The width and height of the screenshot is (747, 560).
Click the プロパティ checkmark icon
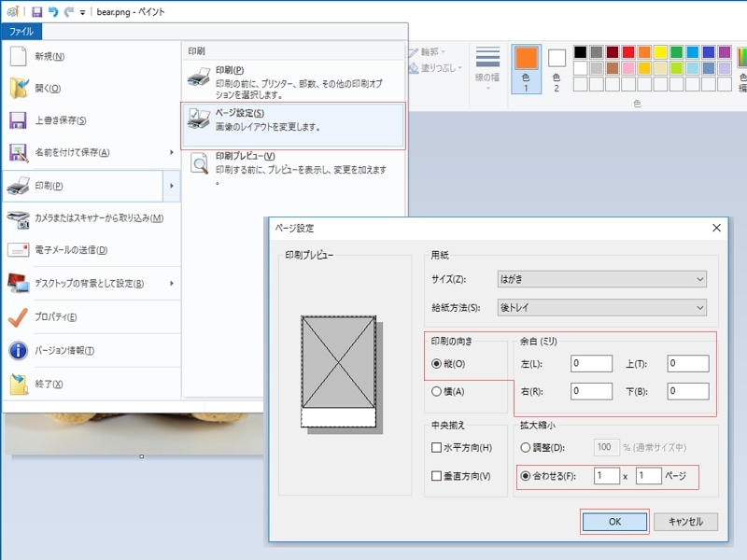[x=19, y=317]
